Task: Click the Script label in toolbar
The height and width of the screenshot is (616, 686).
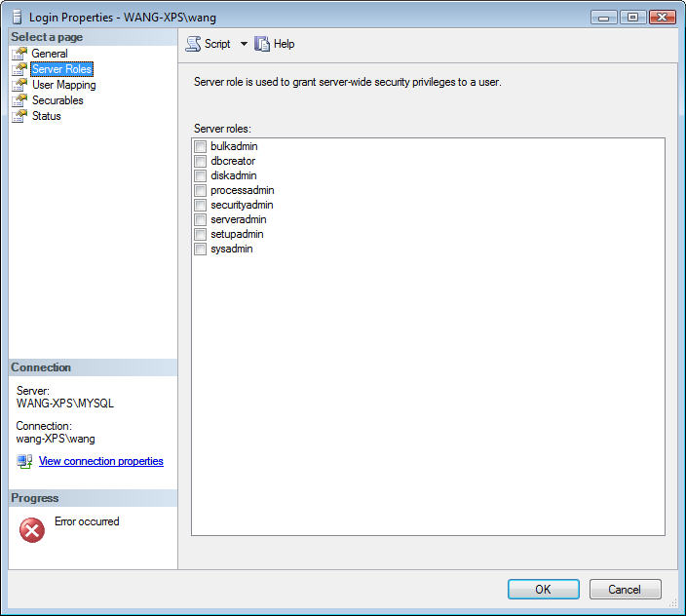Action: [217, 44]
